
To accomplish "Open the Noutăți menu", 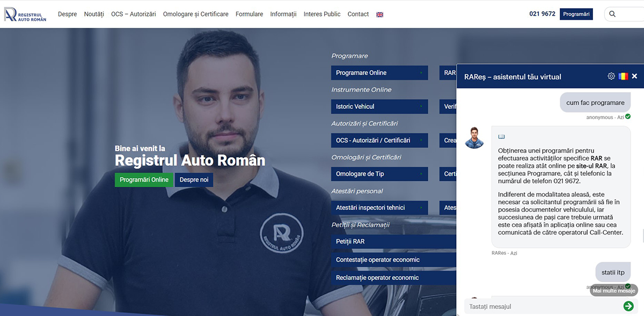I will 94,14.
